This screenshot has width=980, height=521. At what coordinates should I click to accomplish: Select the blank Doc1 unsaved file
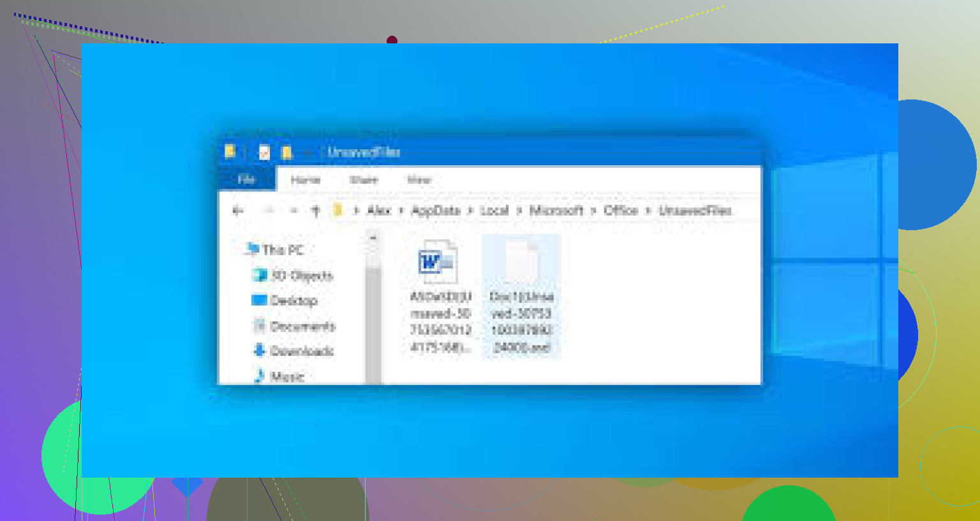(x=521, y=261)
